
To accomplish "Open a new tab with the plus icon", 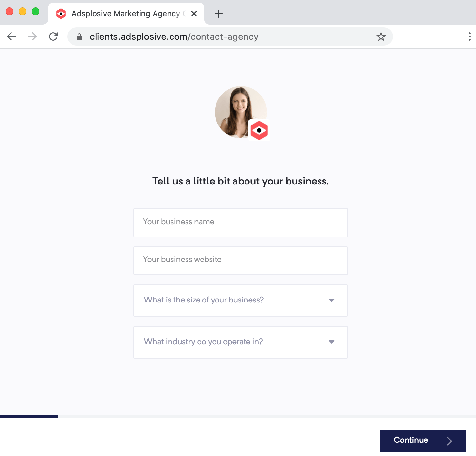I will coord(219,14).
